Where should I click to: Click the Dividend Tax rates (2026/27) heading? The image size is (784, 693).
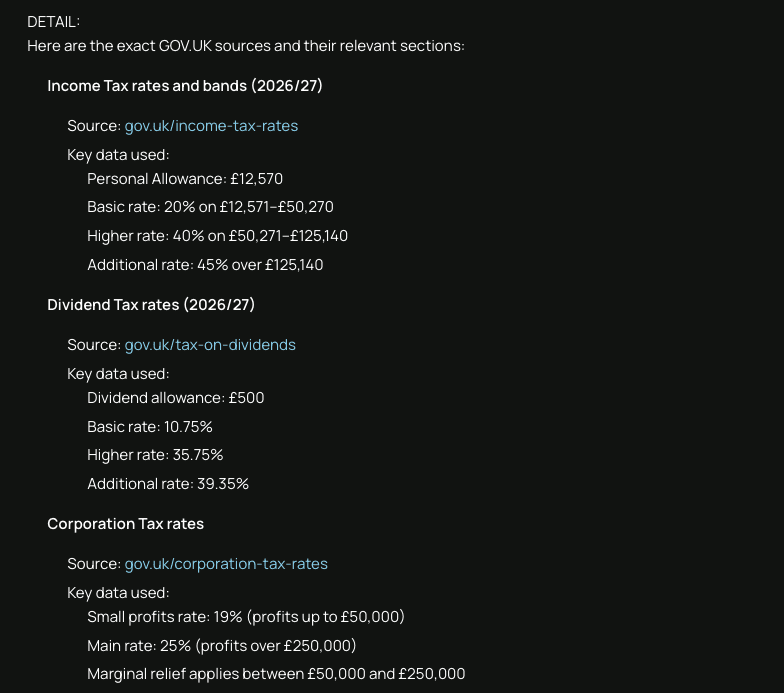[x=151, y=304]
